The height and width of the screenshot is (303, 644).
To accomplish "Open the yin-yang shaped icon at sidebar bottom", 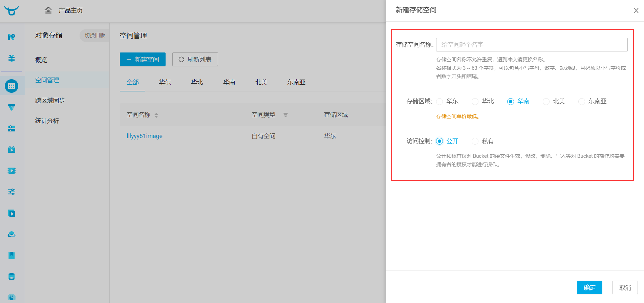I will (x=12, y=297).
